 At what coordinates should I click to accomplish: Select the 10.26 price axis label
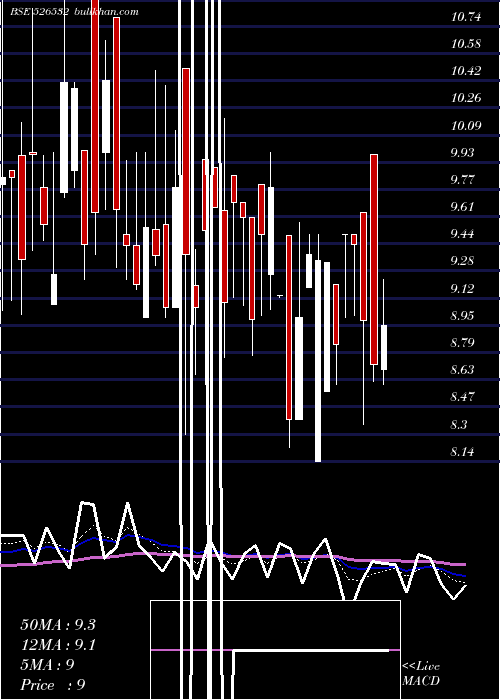(466, 97)
